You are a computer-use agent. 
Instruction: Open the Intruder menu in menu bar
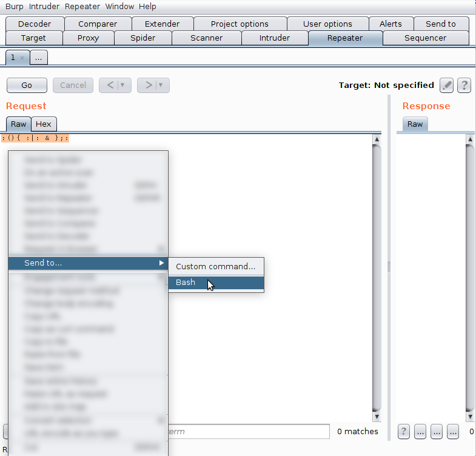pos(44,7)
